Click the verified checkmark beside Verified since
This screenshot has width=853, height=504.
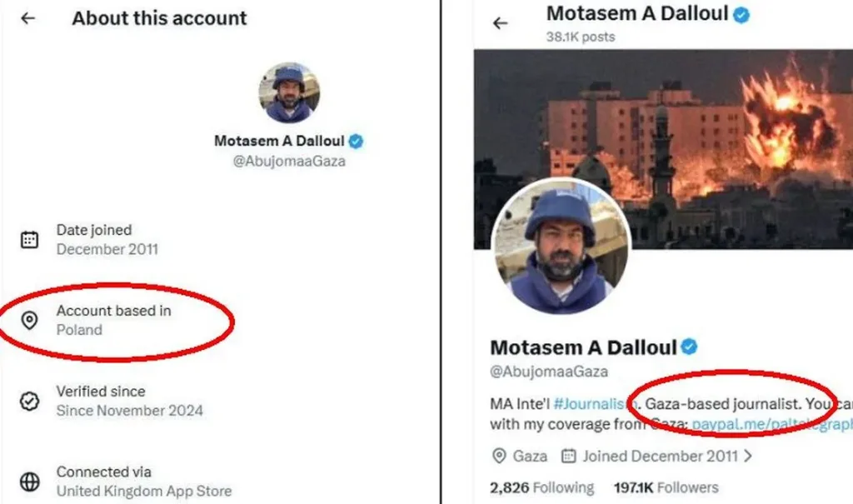[x=30, y=401]
